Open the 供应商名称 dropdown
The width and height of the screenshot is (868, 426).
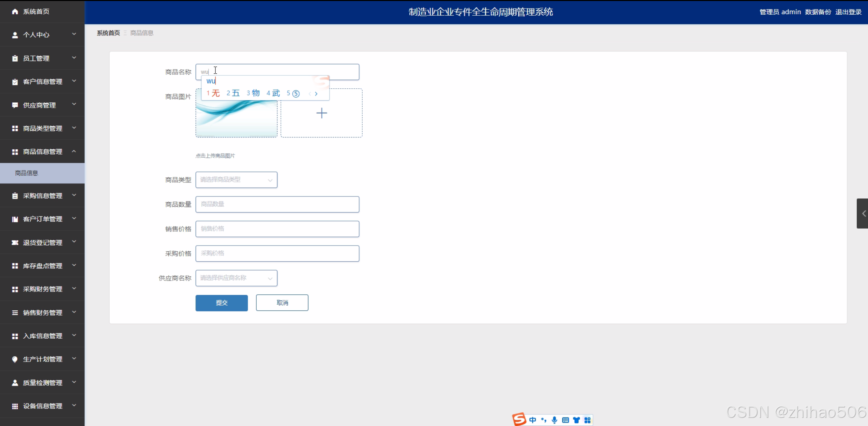(x=236, y=278)
